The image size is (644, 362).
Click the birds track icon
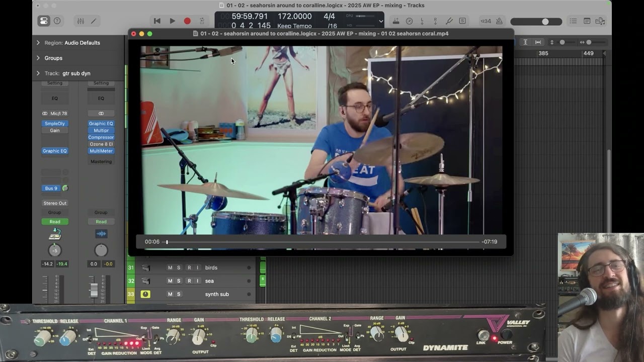(145, 267)
